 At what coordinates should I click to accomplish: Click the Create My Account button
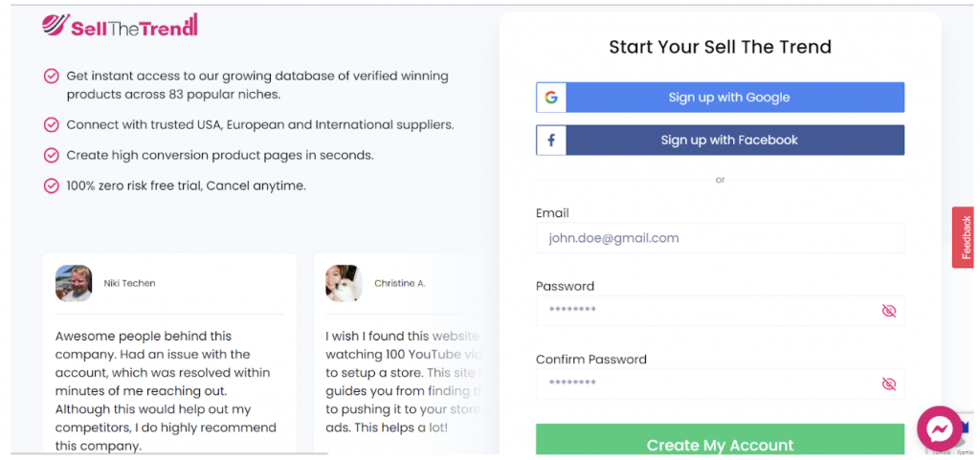coord(720,440)
